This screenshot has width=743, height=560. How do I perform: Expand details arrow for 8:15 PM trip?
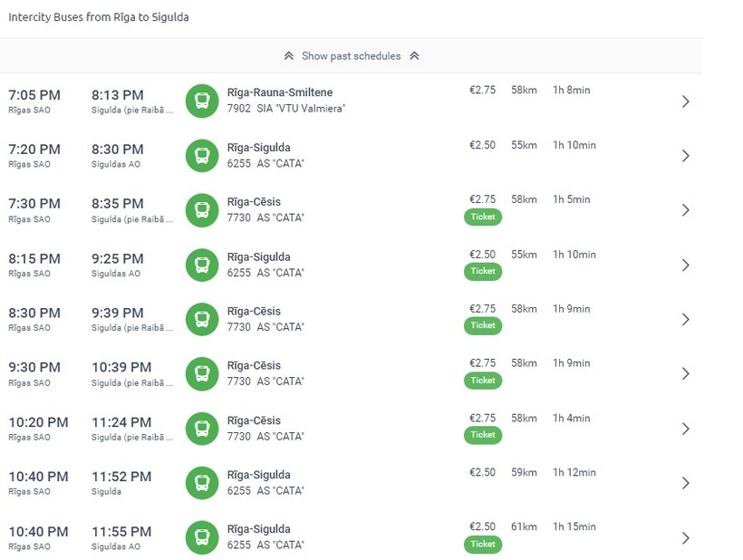(685, 265)
